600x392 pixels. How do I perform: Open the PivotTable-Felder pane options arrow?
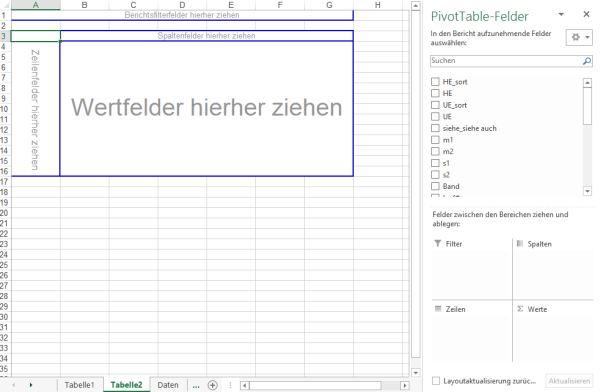(x=561, y=15)
